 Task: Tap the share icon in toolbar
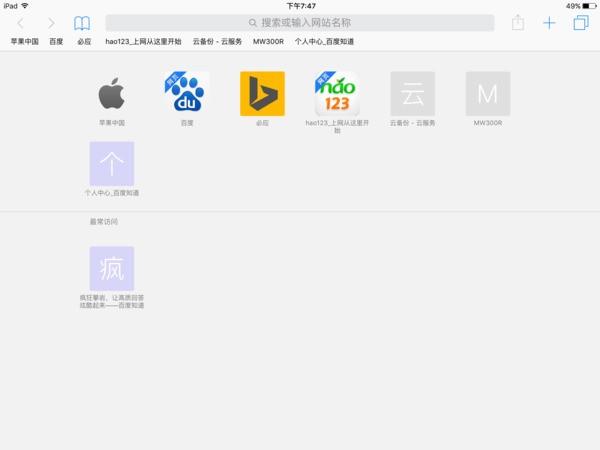coord(518,23)
